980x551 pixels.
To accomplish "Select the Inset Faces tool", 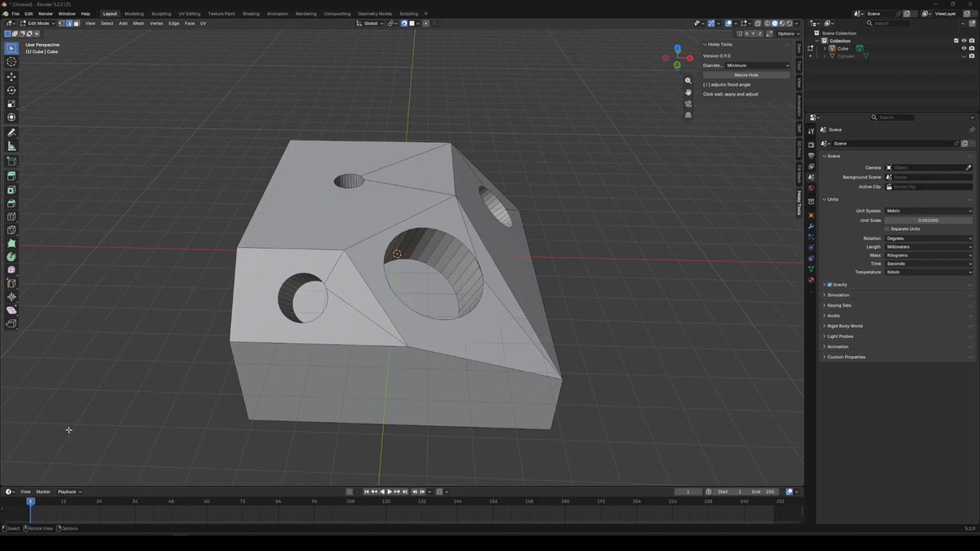I will click(11, 189).
